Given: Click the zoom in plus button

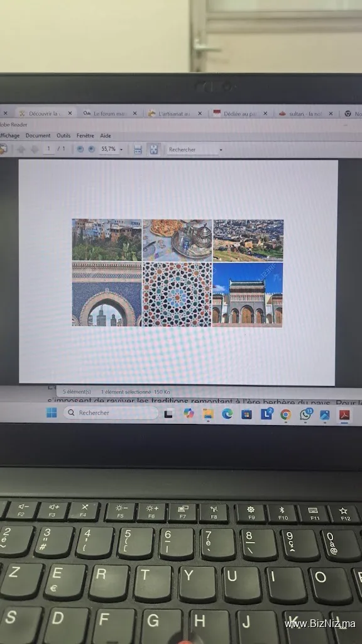Looking at the screenshot, I should pyautogui.click(x=92, y=150).
